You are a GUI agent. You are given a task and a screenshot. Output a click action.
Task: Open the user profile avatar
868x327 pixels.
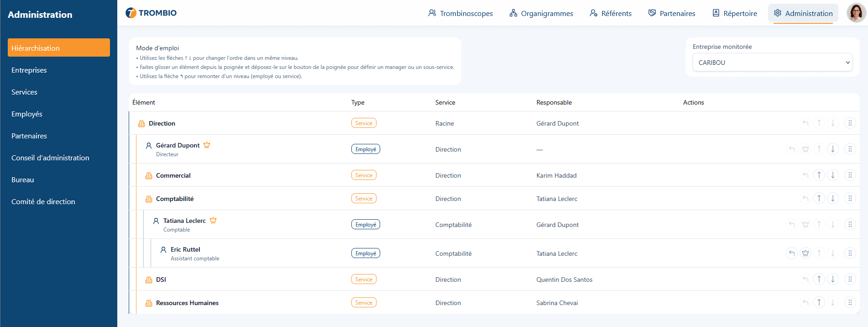tap(856, 13)
